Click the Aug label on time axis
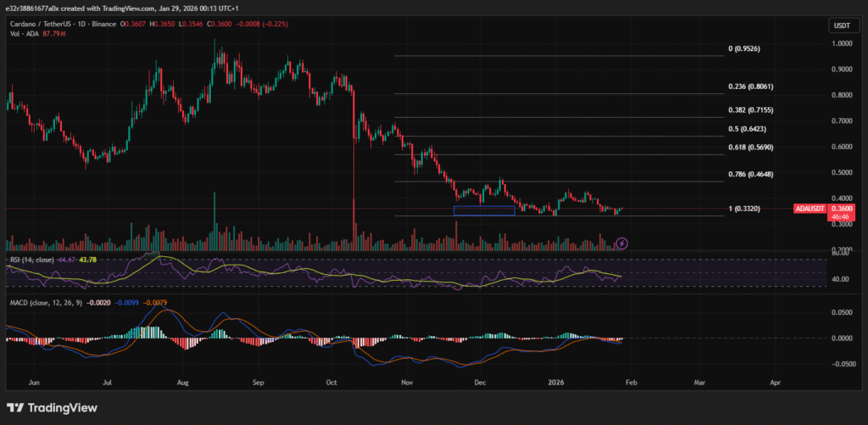The width and height of the screenshot is (868, 425). point(185,383)
